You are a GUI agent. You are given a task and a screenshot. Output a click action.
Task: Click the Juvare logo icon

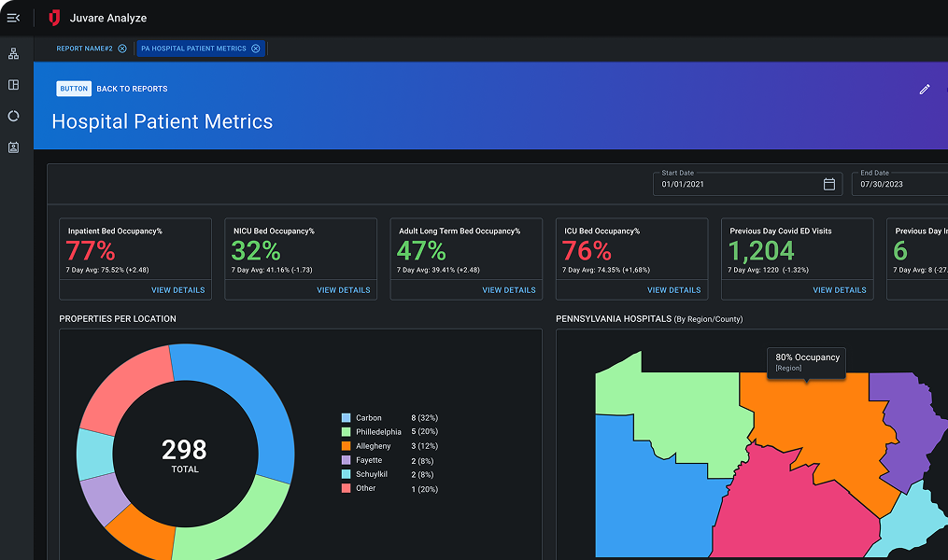pos(55,18)
